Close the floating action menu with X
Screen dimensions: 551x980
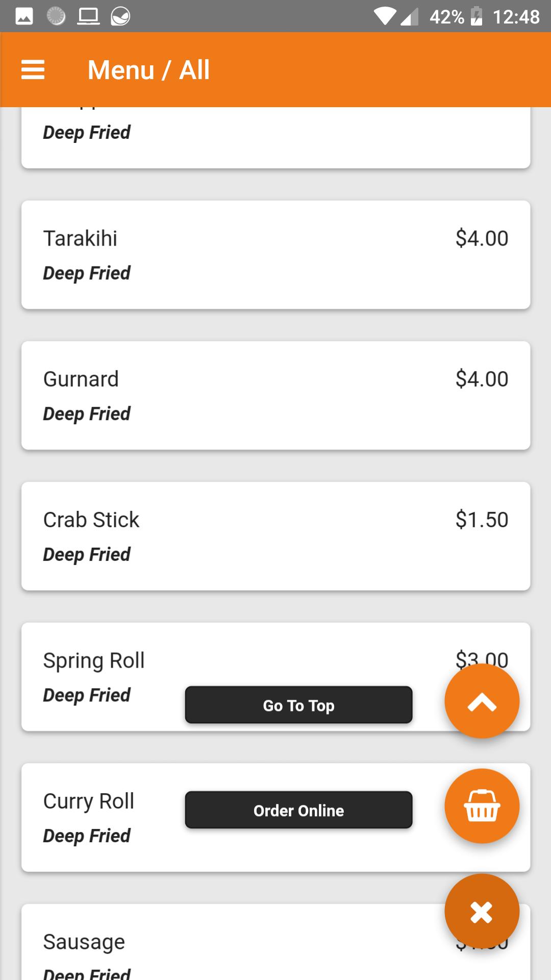click(482, 911)
